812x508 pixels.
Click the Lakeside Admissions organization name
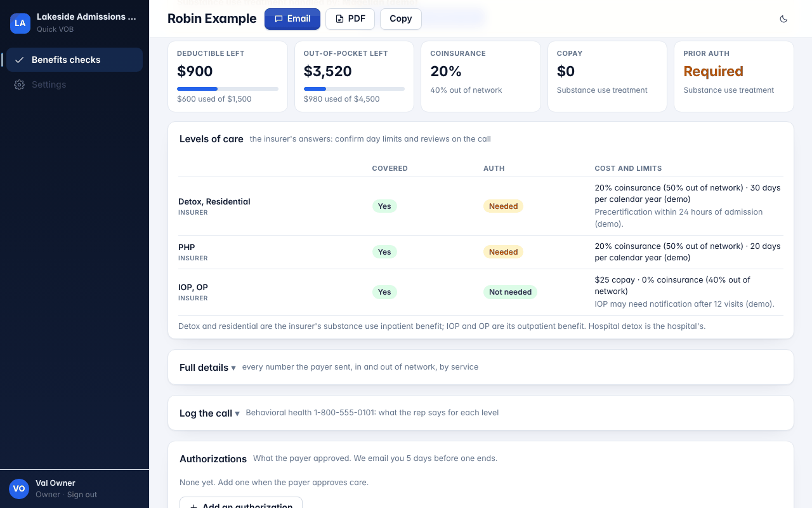click(x=86, y=17)
